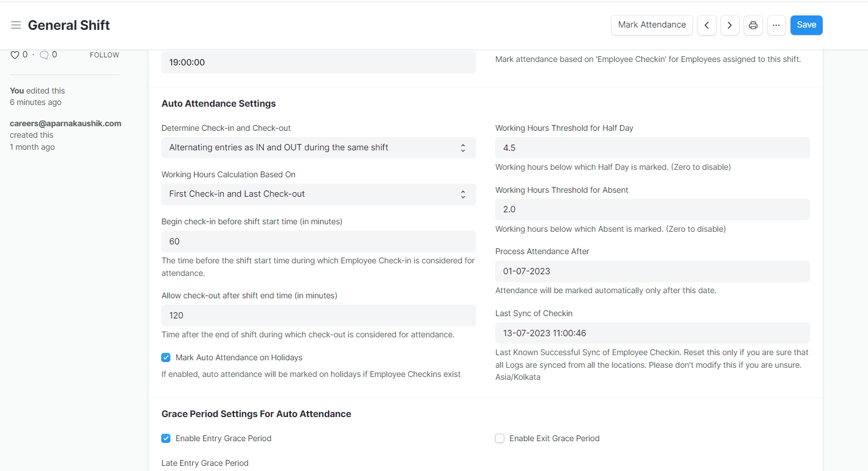Navigate to next record with right chevron
The width and height of the screenshot is (868, 471).
pyautogui.click(x=729, y=25)
